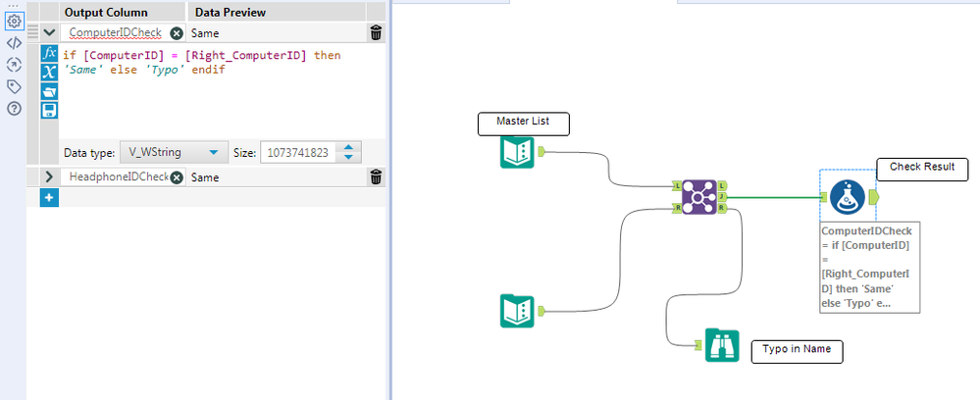The height and width of the screenshot is (400, 980).
Task: Click the Navigation target icon in sidebar
Action: pyautogui.click(x=14, y=65)
